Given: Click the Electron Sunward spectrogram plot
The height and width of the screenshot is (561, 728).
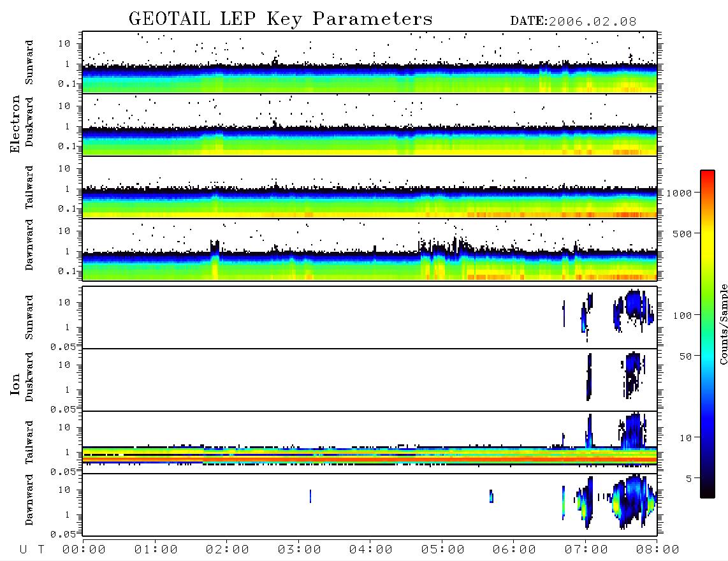Looking at the screenshot, I should (370, 62).
